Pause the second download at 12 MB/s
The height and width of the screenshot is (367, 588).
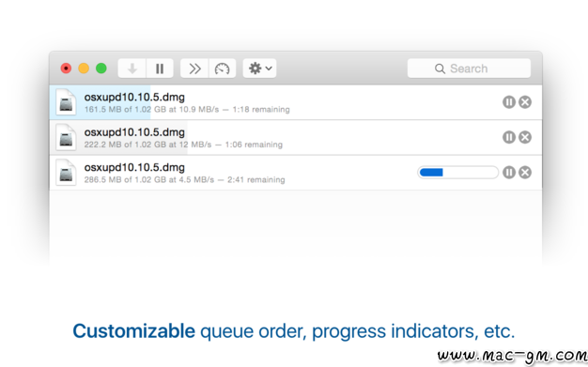509,137
